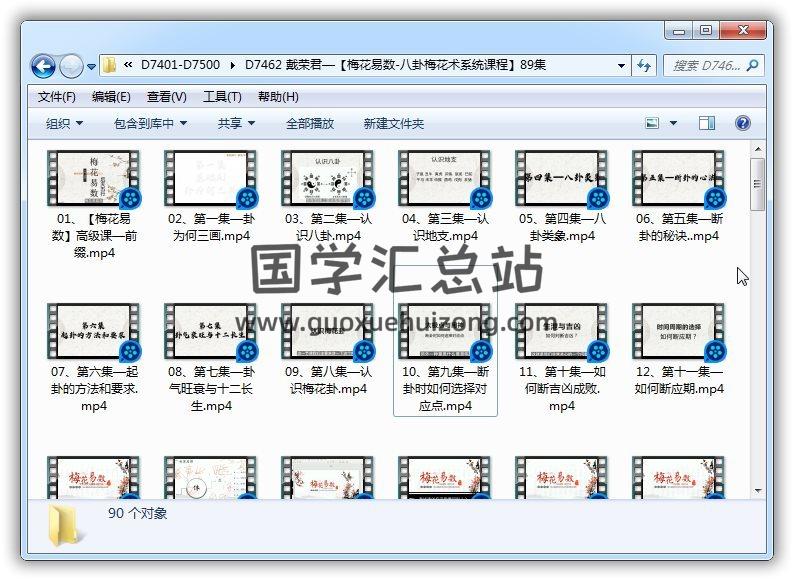This screenshot has height=581, width=794.
Task: Click the vertical scrollbar thumb
Action: (758, 184)
